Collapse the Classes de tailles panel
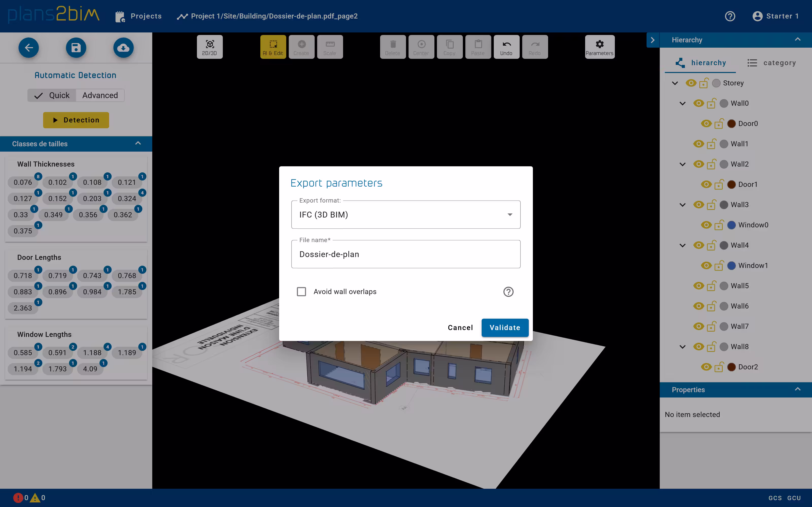The width and height of the screenshot is (812, 507). (x=138, y=143)
